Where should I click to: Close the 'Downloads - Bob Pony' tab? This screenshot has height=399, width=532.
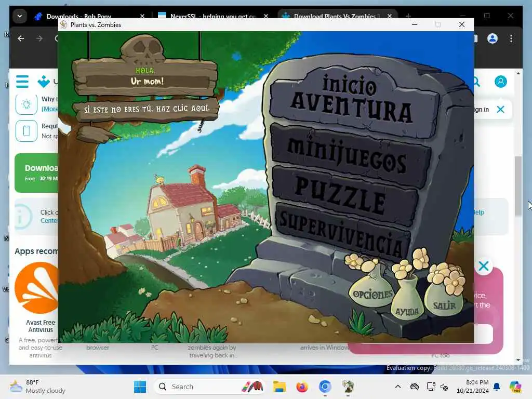pyautogui.click(x=142, y=16)
